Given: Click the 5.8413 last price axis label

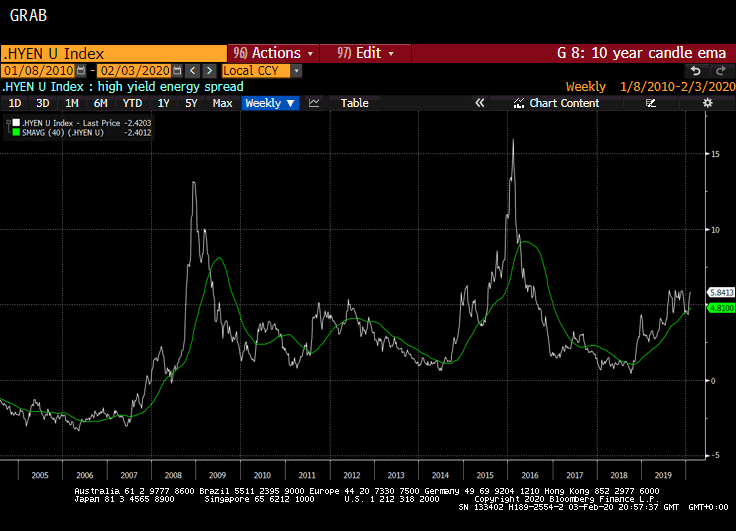Looking at the screenshot, I should coord(721,292).
